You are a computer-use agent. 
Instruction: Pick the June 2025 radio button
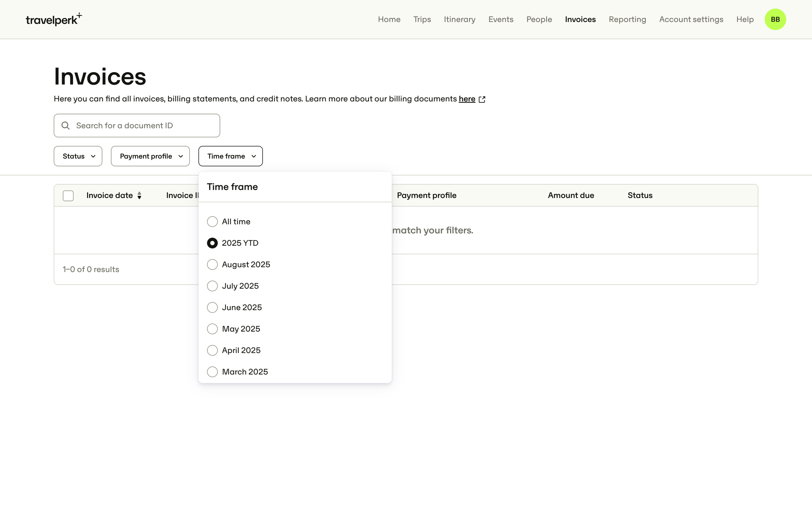click(x=212, y=307)
